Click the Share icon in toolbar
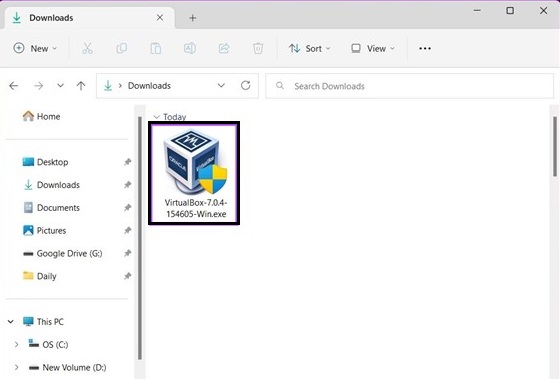This screenshot has width=560, height=379. (x=224, y=48)
